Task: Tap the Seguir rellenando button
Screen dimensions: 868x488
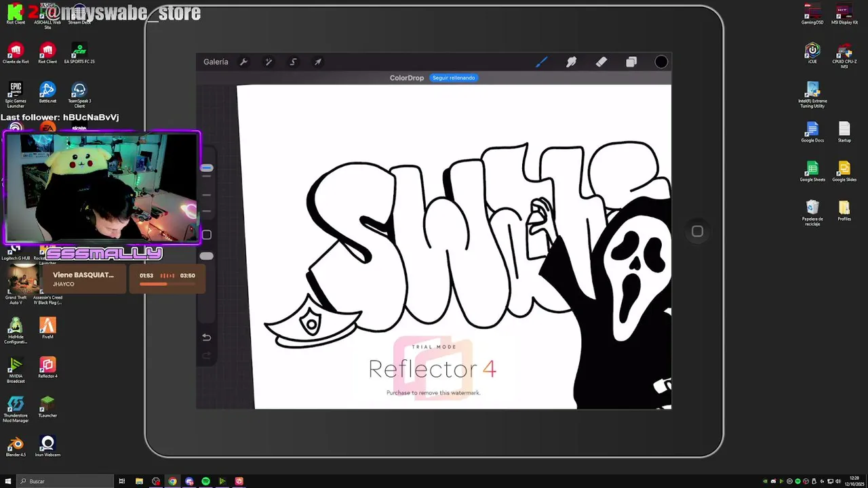Action: click(x=454, y=78)
